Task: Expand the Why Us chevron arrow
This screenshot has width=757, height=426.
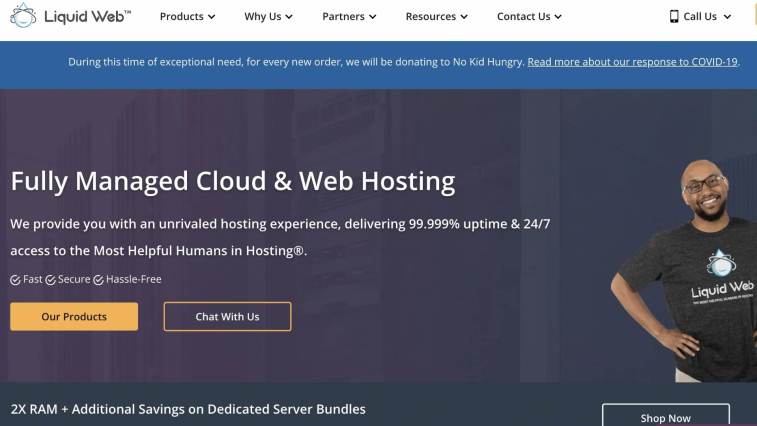Action: point(289,17)
